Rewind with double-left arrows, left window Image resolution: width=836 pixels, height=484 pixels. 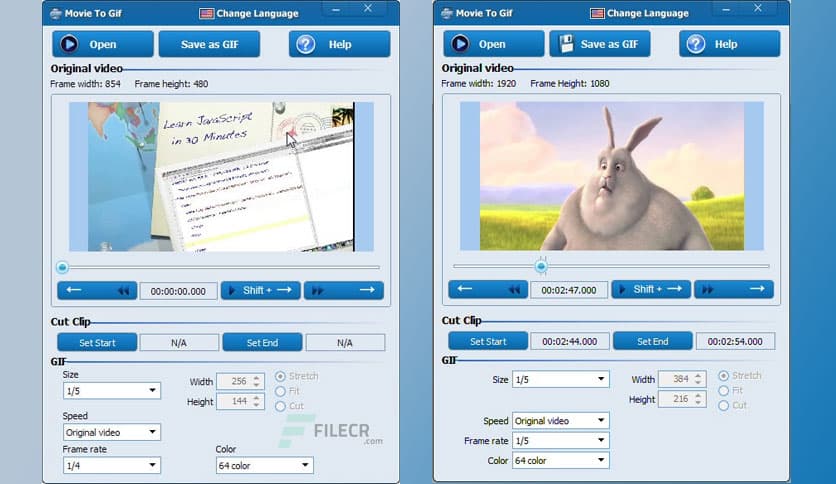click(123, 290)
